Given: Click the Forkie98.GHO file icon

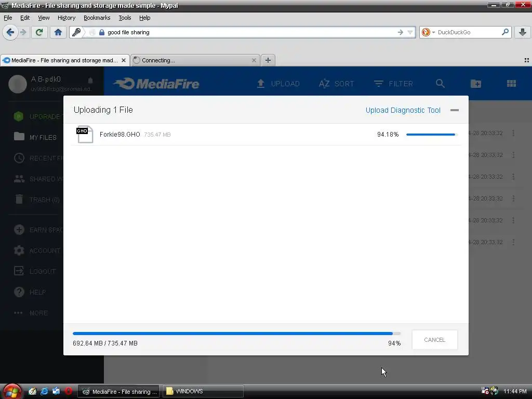Looking at the screenshot, I should click(x=85, y=135).
